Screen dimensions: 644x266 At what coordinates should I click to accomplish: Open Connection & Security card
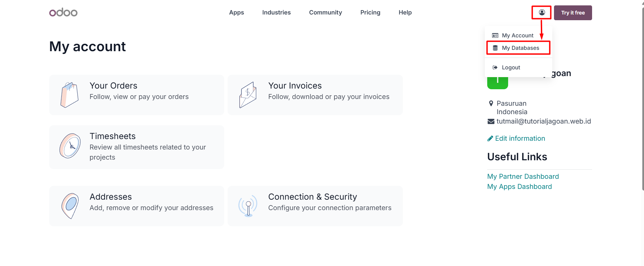(315, 206)
